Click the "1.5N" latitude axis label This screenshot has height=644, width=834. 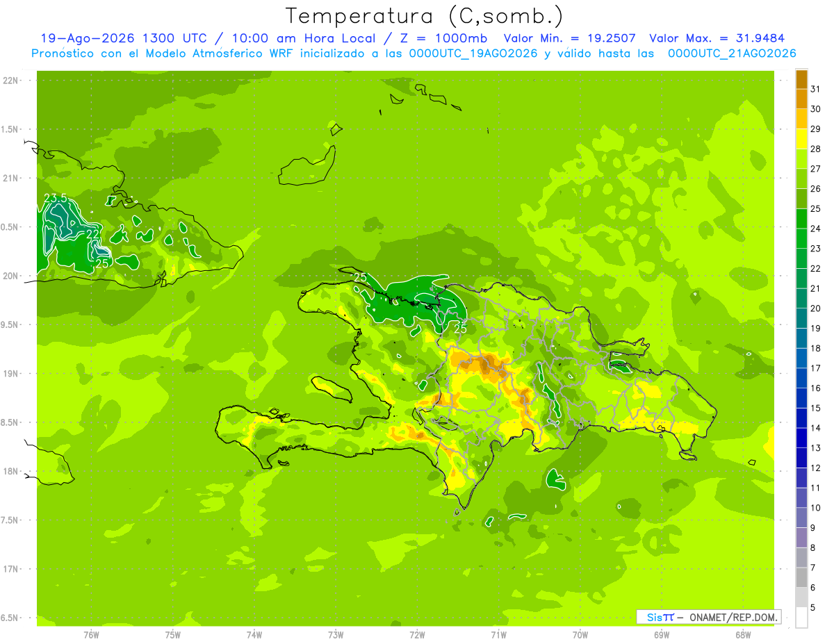click(x=11, y=130)
